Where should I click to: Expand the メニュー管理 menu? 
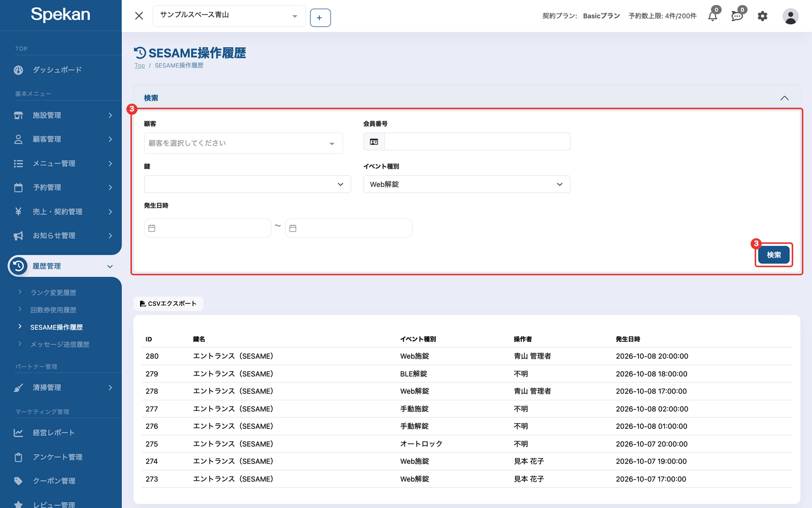tap(61, 164)
